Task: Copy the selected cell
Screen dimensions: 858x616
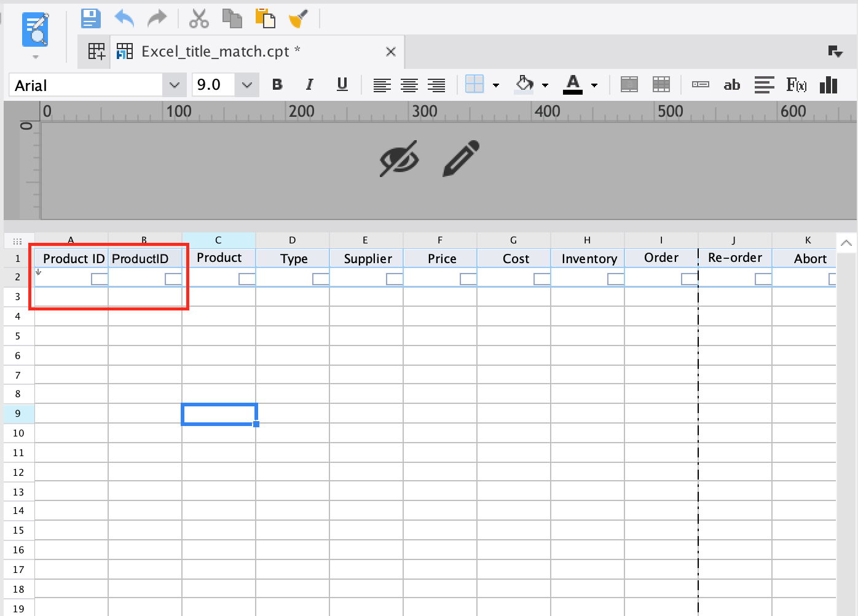Action: click(x=232, y=18)
